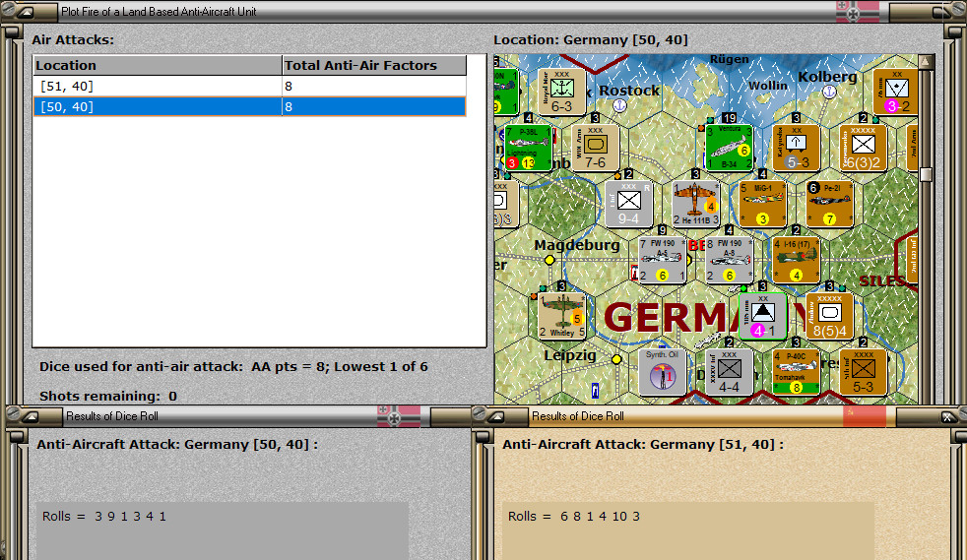
Task: Click the Dice used for anti-air attack text
Action: tap(233, 366)
